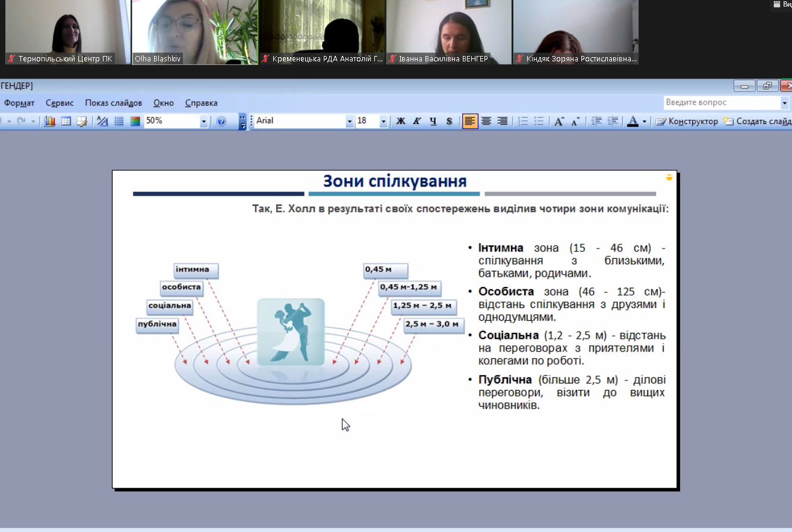Click the Decrease Font Size icon
The image size is (792, 532).
pyautogui.click(x=575, y=121)
